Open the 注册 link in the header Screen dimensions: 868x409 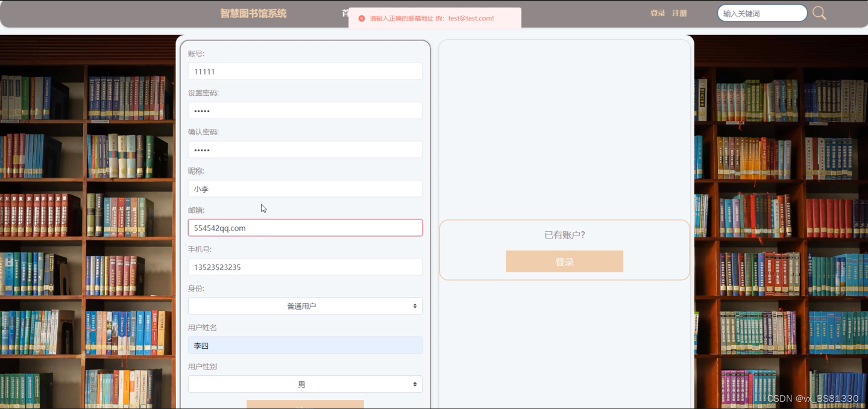[679, 13]
